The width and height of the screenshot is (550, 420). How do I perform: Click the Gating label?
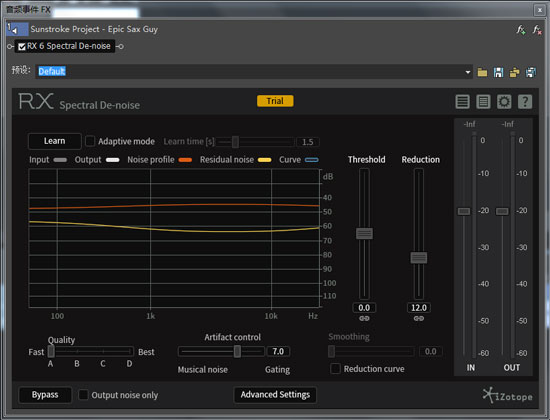[x=277, y=370]
